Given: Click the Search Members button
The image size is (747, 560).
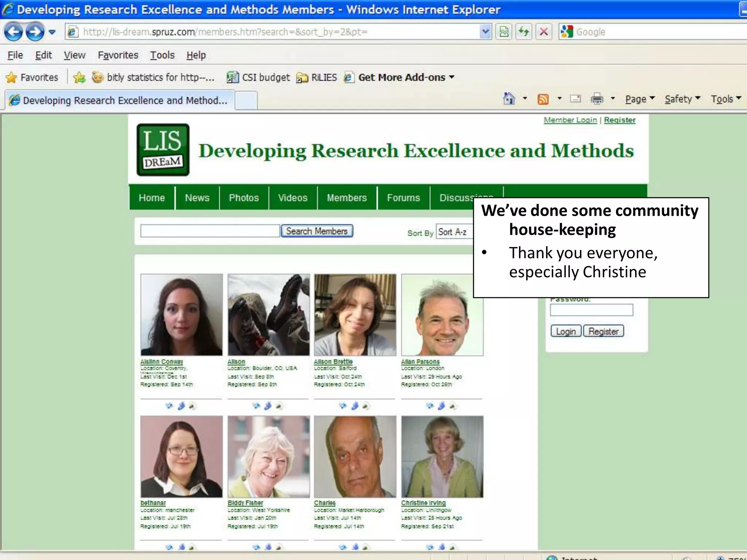Looking at the screenshot, I should point(317,231).
